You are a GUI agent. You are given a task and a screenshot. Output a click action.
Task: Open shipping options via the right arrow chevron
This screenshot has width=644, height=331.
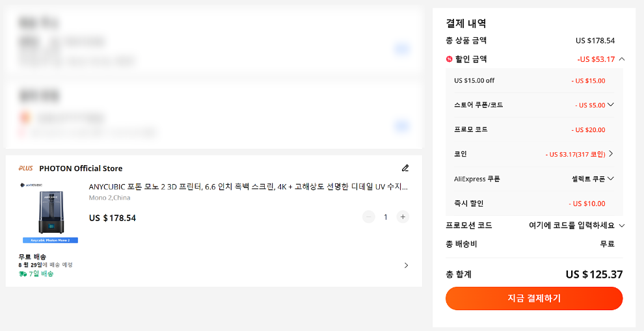(x=406, y=265)
